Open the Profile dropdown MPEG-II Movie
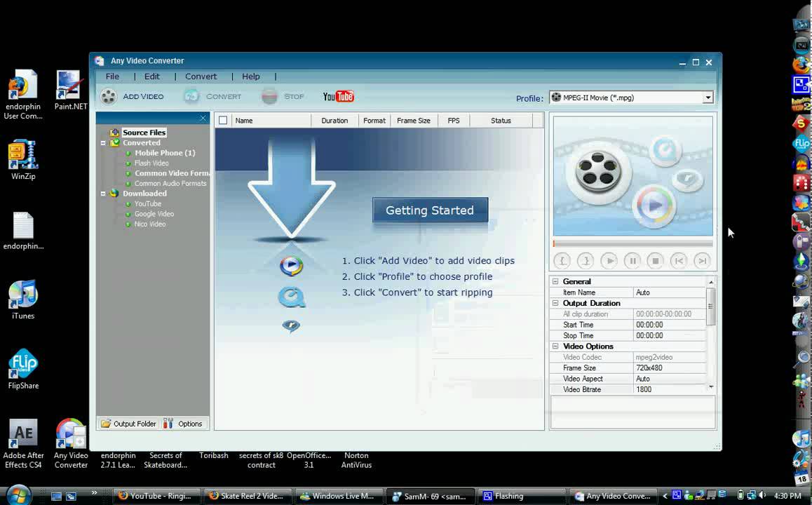This screenshot has width=812, height=505. 631,97
